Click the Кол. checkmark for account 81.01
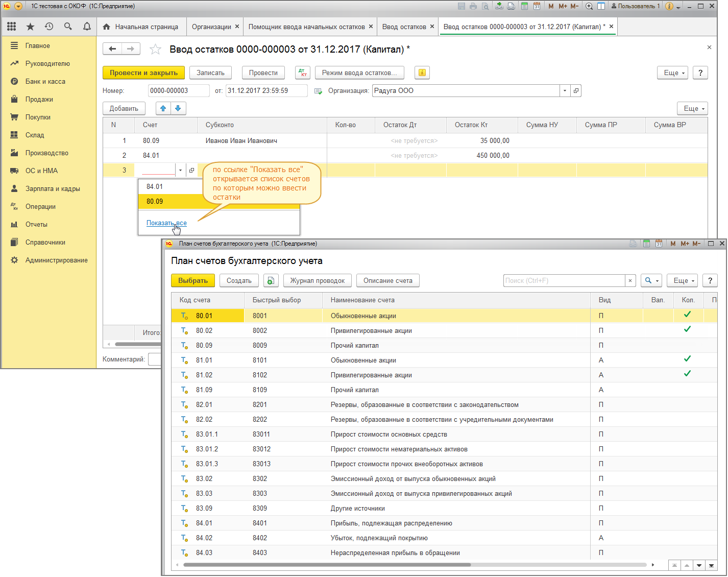Screen dimensions: 728x577 pos(687,359)
